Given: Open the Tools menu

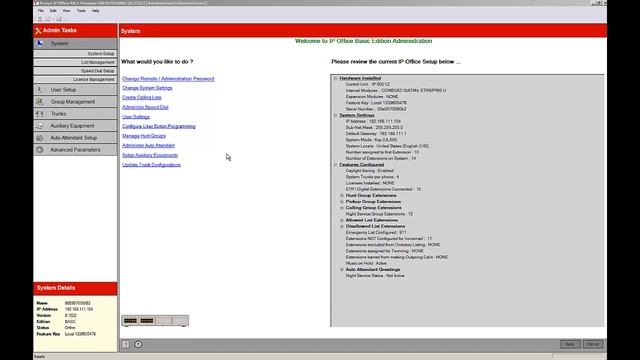Looking at the screenshot, I should coord(81,11).
